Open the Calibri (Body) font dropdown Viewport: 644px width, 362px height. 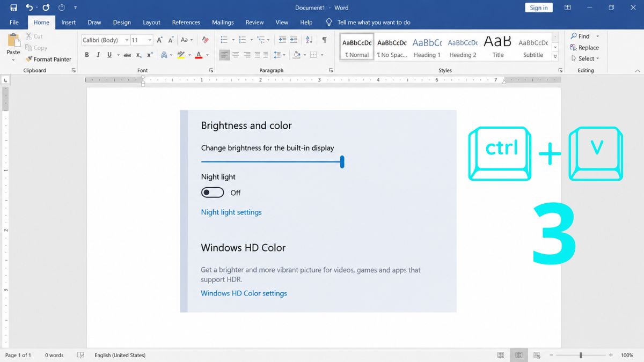coord(127,40)
